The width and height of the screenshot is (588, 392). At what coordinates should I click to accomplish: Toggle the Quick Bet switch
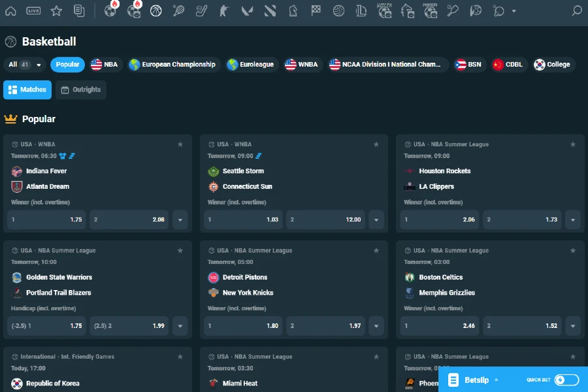[x=566, y=380]
